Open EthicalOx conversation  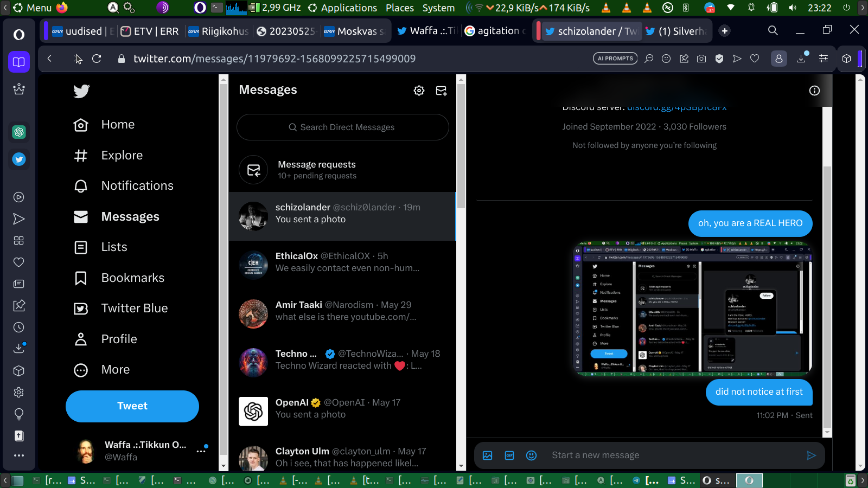tap(342, 265)
